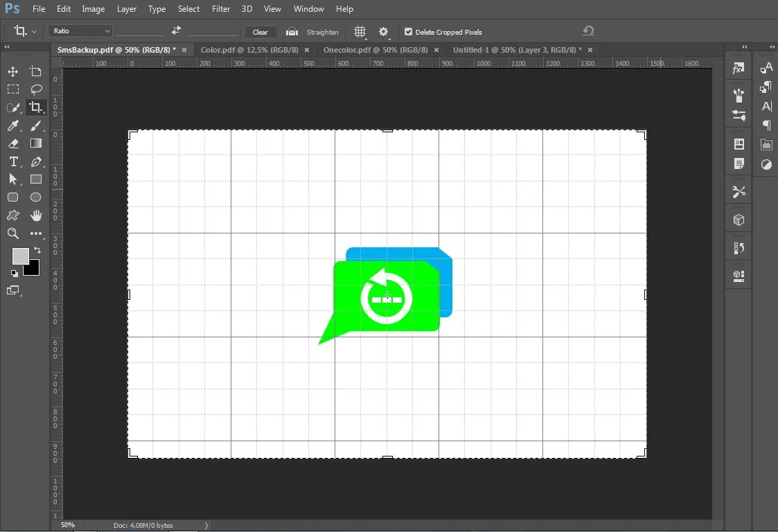Open the Paragraph panel icon

(767, 125)
